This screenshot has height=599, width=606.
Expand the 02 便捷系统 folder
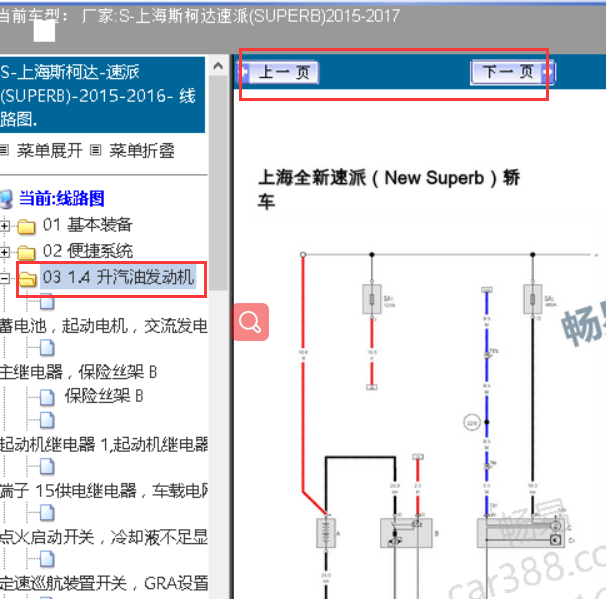(4, 252)
